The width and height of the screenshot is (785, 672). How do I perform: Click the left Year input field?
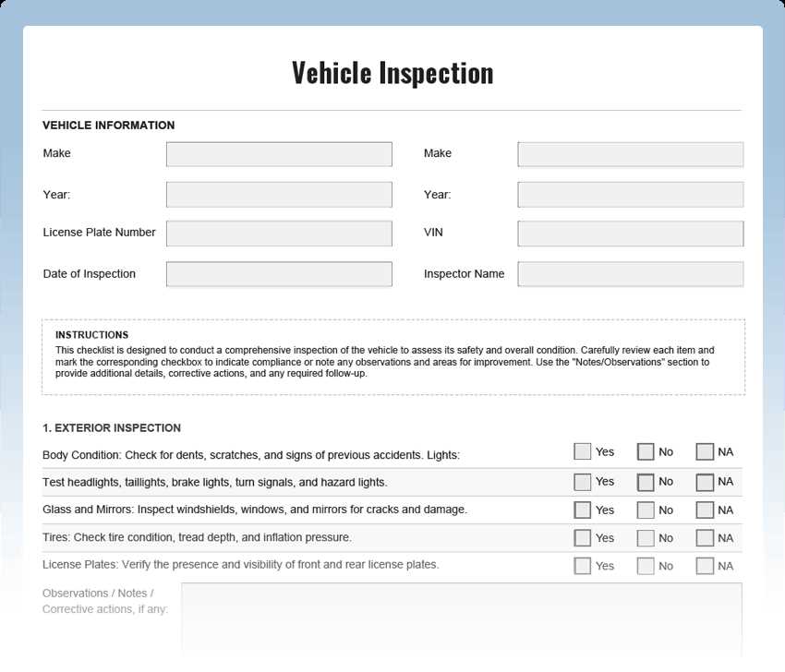coord(279,195)
